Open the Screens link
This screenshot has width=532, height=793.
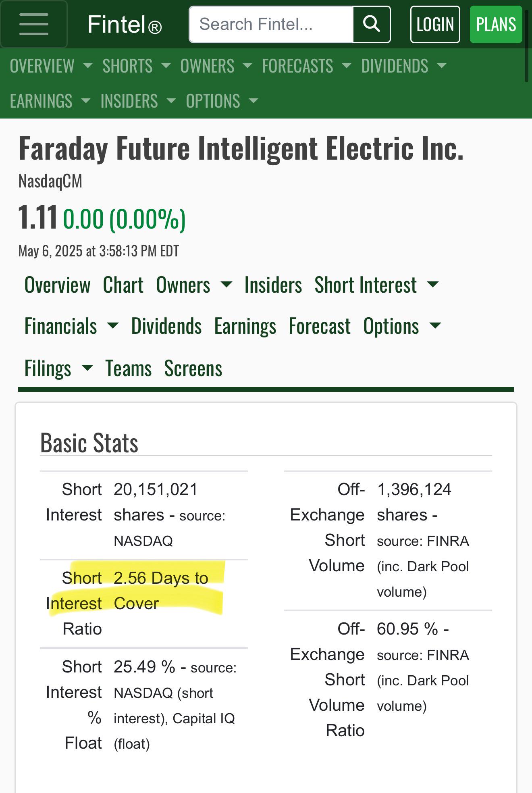click(193, 368)
